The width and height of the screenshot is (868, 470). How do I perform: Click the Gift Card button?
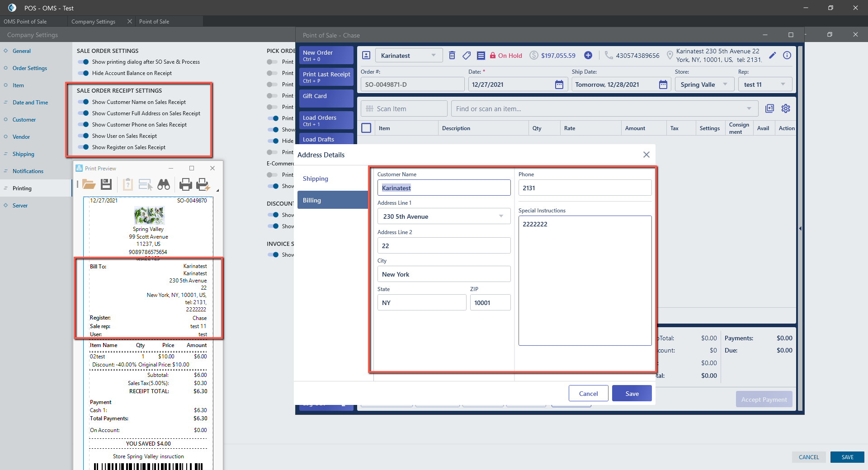(326, 98)
